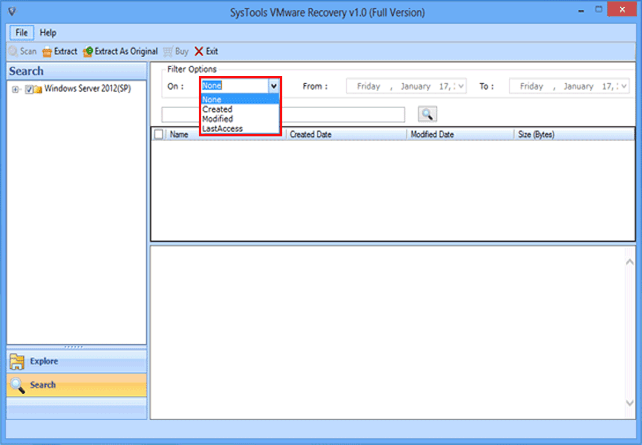Click the On filter dropdown arrow

(274, 86)
